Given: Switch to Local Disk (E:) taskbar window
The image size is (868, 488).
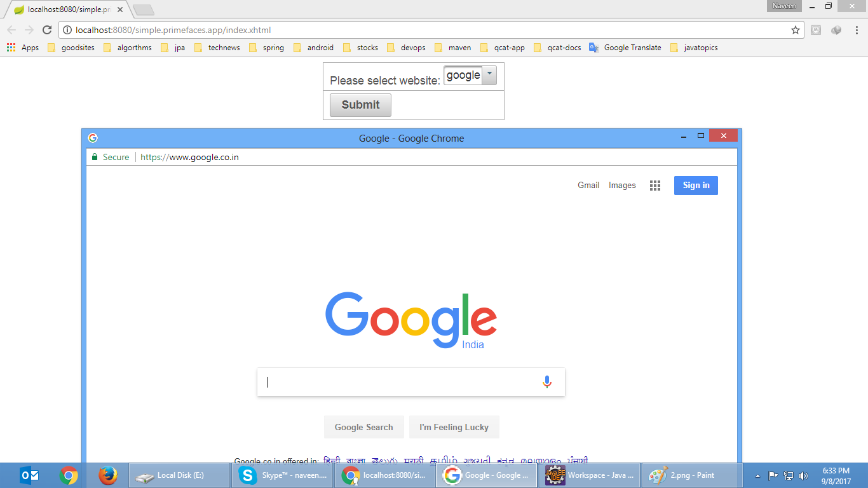Looking at the screenshot, I should 179,475.
